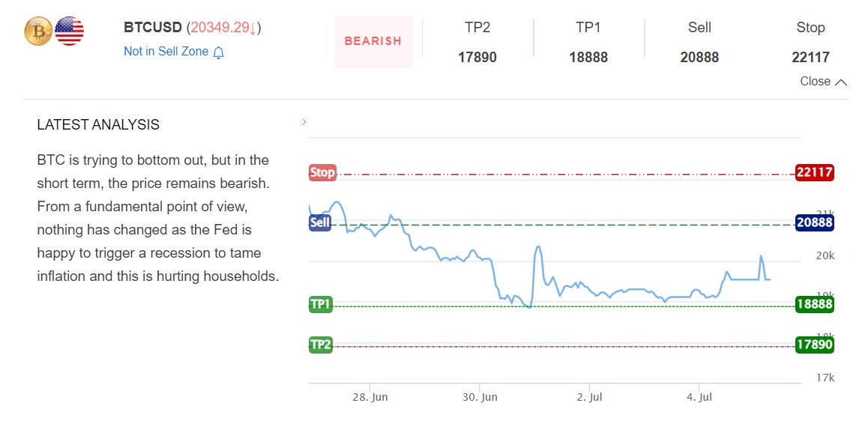The image size is (868, 424).
Task: Select the green TP2 label on the chart
Action: click(x=321, y=345)
